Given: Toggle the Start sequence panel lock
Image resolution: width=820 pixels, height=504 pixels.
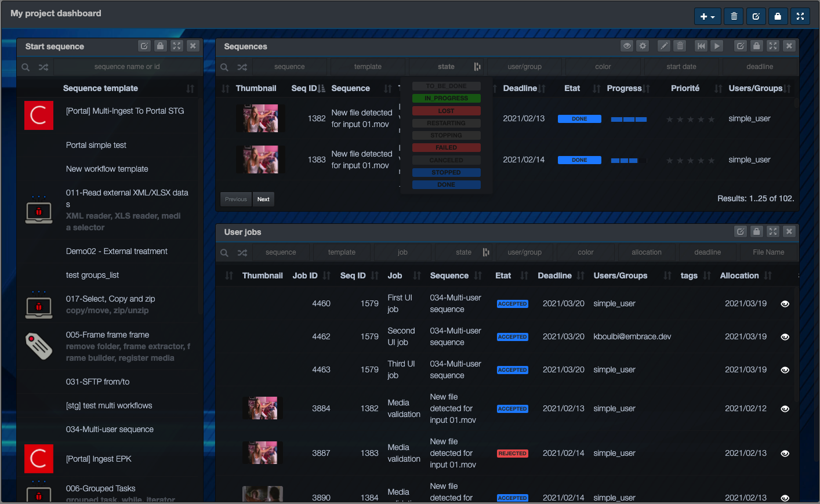Looking at the screenshot, I should [x=161, y=46].
